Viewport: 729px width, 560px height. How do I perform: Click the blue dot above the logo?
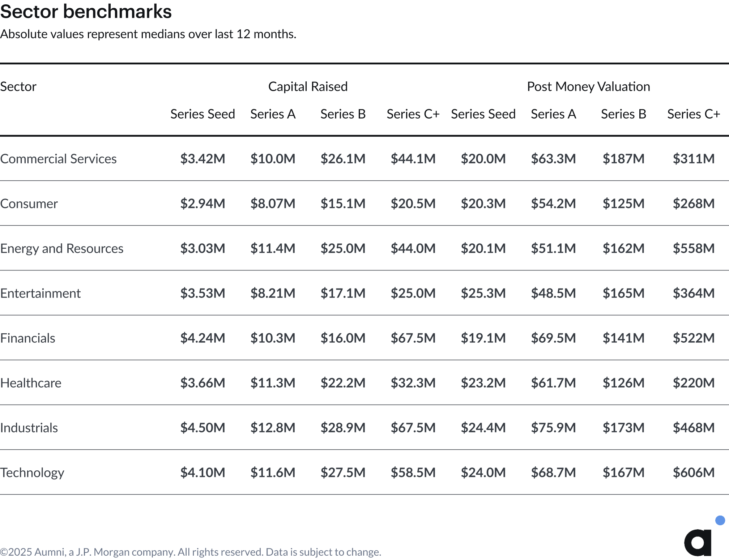[720, 520]
